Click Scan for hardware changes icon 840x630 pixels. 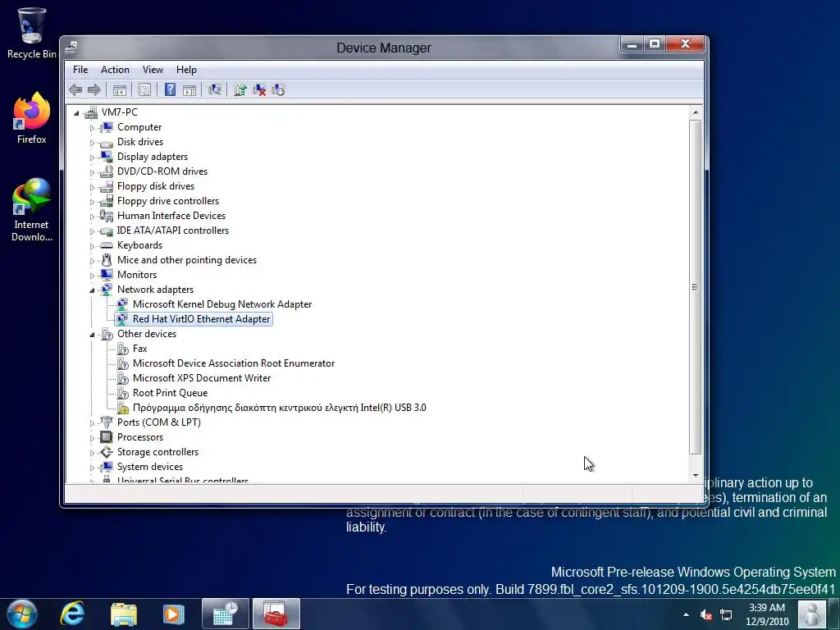tap(215, 89)
